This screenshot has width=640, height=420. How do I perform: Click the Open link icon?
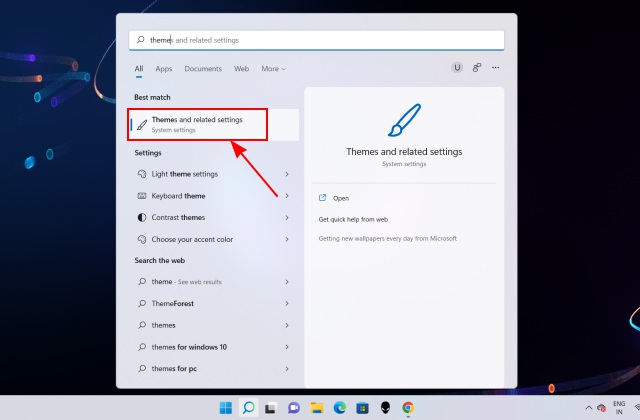coord(322,198)
